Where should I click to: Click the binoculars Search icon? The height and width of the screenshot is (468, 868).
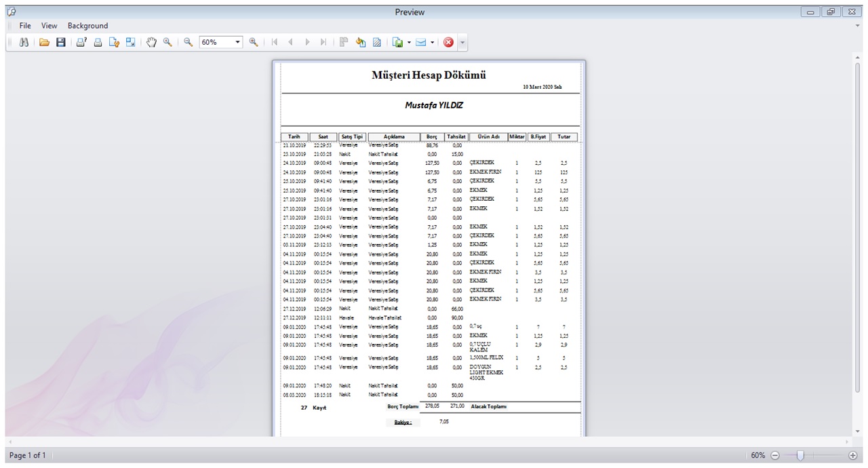[x=24, y=42]
